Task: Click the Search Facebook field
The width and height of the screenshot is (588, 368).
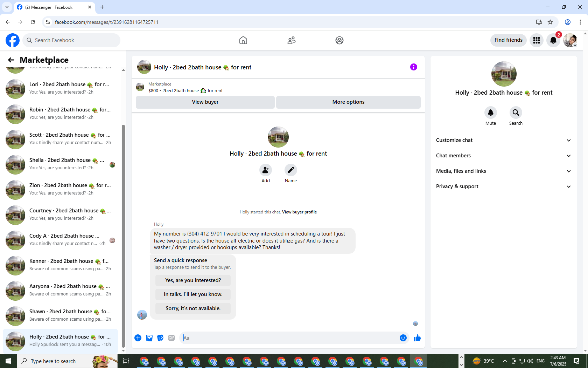Action: [71, 40]
